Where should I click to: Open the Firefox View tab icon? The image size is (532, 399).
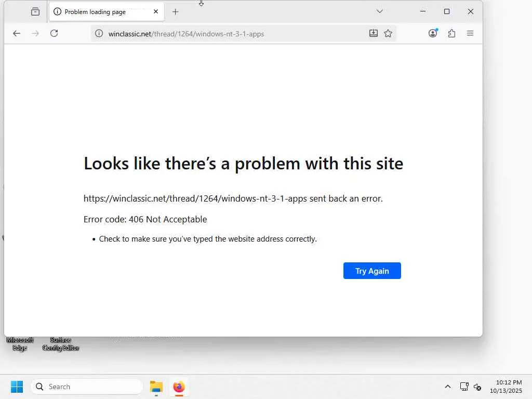(35, 12)
